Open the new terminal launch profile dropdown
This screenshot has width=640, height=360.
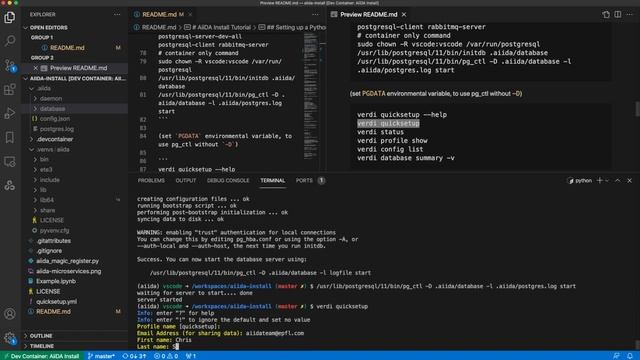click(x=607, y=180)
